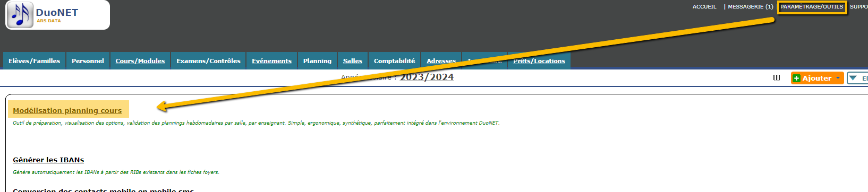Open the Planning tab
Viewport: 868px width, 192px height.
click(x=317, y=61)
